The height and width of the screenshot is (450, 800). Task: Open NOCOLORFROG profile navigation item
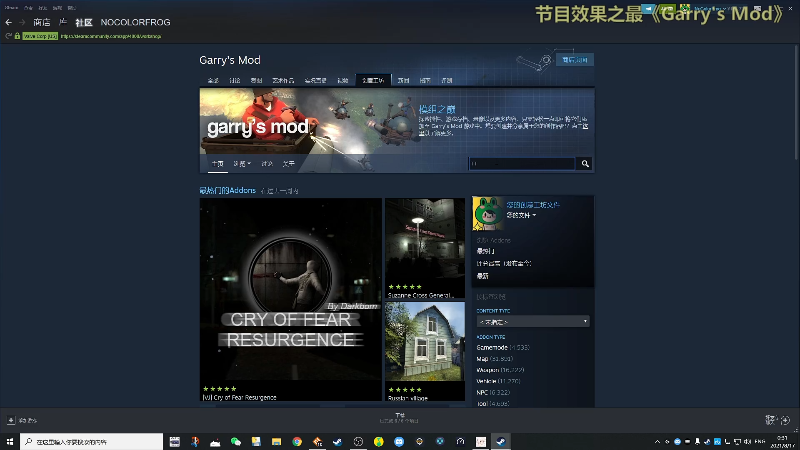[135, 22]
